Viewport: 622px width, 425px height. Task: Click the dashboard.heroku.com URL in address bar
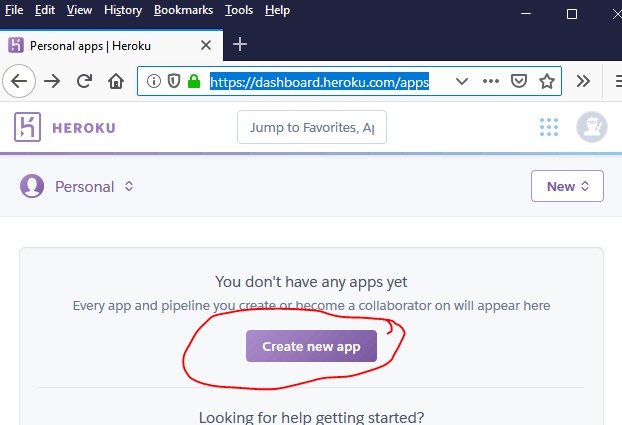[319, 82]
